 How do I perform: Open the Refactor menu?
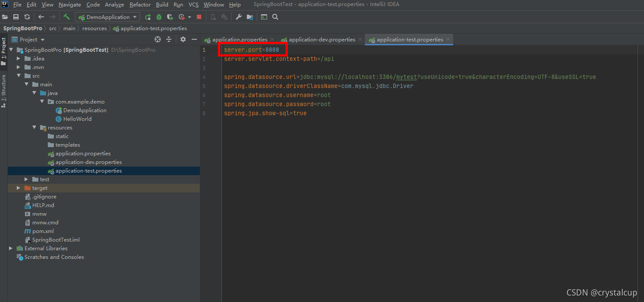coord(140,5)
